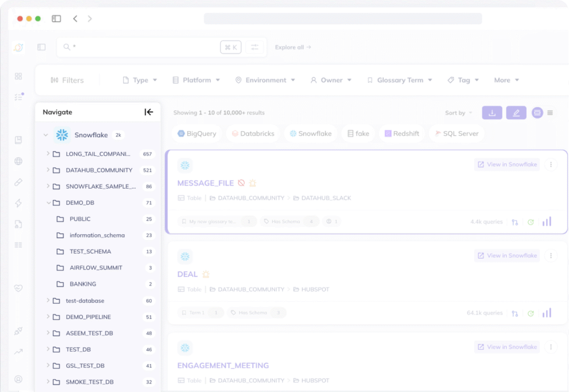
Task: Click inside the search input field
Action: point(139,47)
